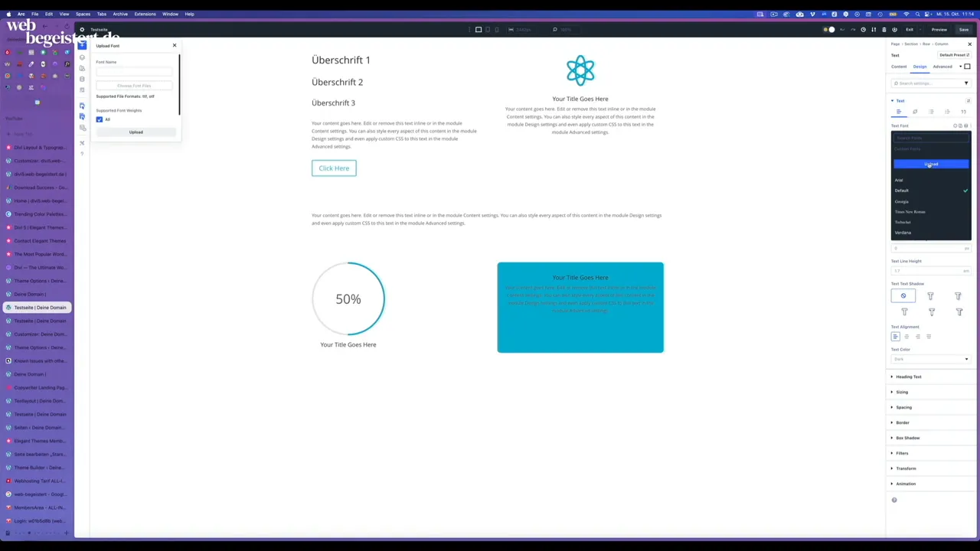Click the responsive settings gear below Animation

point(893,500)
